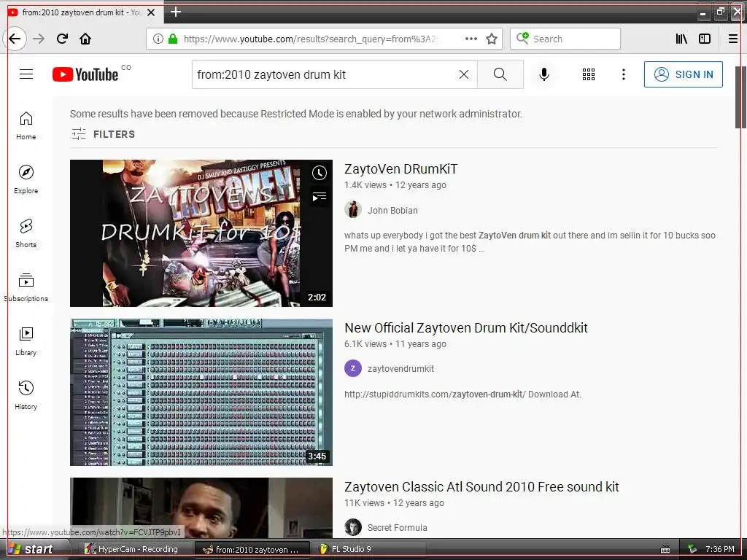This screenshot has width=747, height=560.
Task: Switch to HyperCam - Recording in taskbar
Action: click(x=136, y=549)
